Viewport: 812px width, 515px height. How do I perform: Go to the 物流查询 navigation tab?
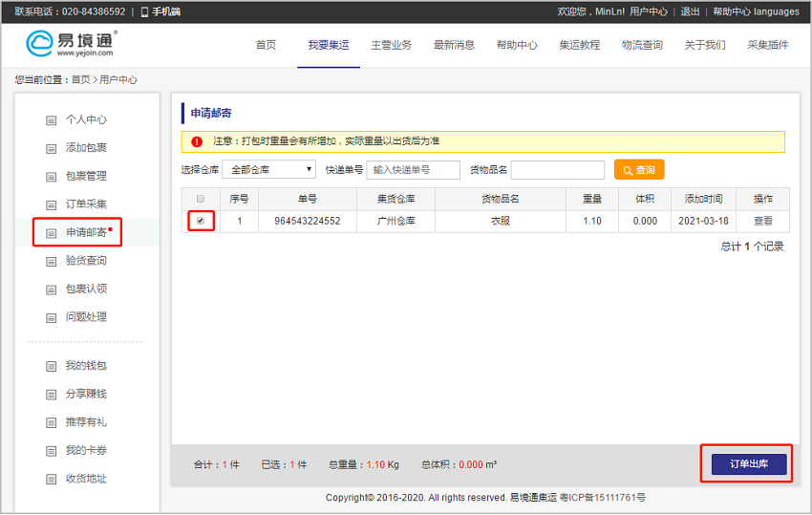point(642,45)
